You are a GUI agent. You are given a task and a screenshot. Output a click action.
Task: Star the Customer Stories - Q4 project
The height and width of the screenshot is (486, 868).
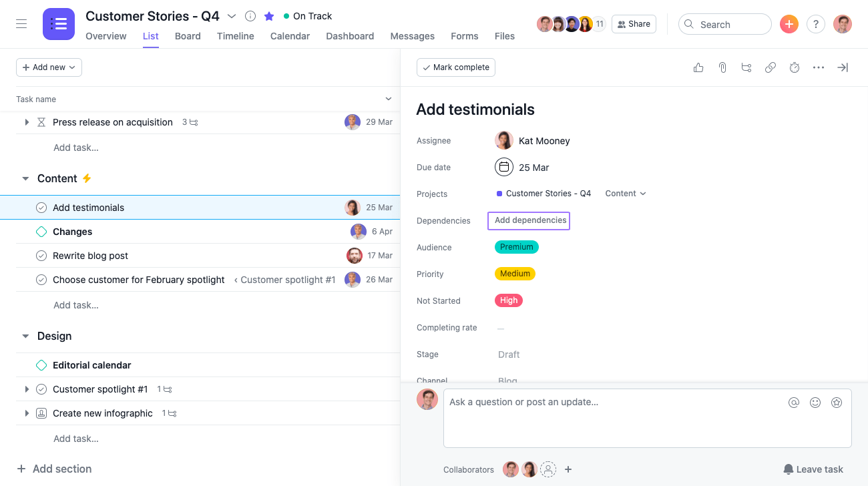pyautogui.click(x=268, y=15)
